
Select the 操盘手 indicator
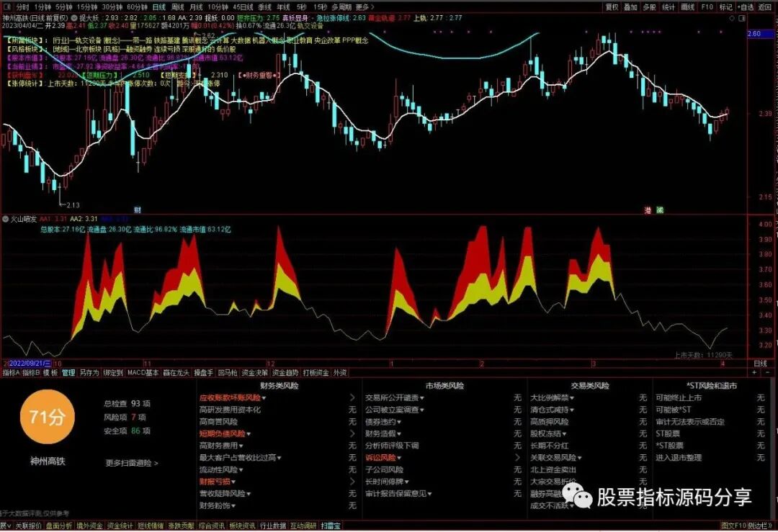(x=203, y=372)
